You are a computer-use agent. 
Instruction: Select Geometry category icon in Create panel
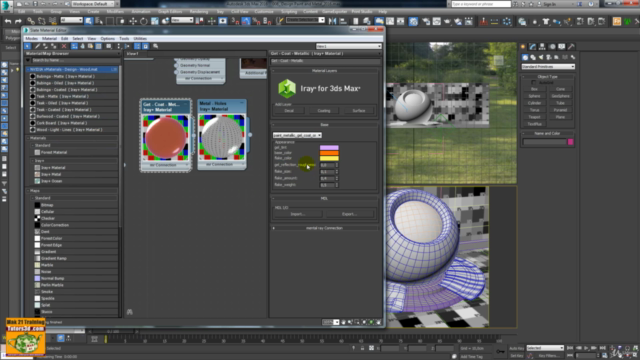(x=525, y=57)
